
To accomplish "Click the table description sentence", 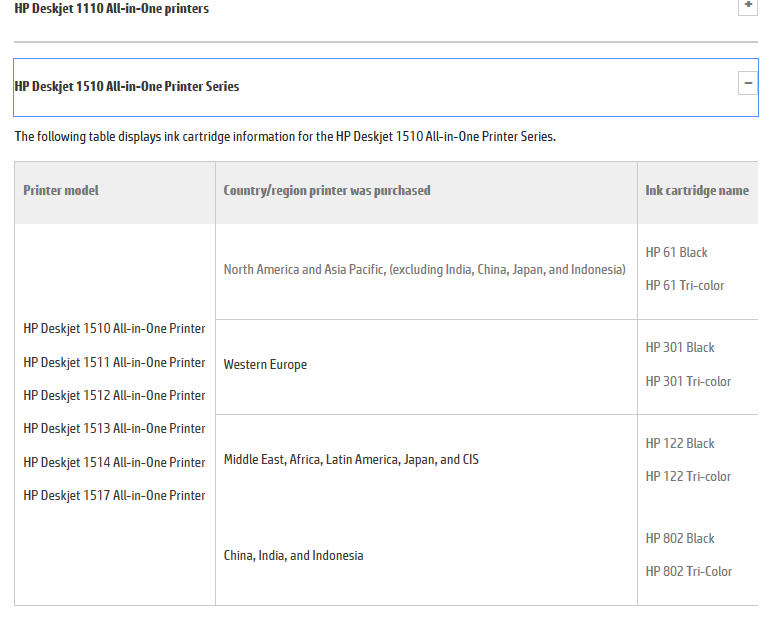I will click(285, 137).
